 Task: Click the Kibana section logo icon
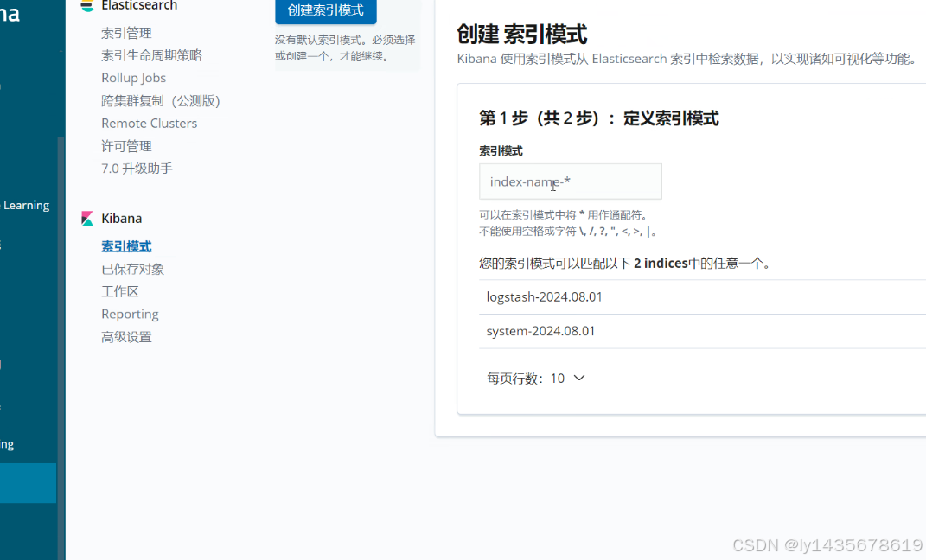87,219
